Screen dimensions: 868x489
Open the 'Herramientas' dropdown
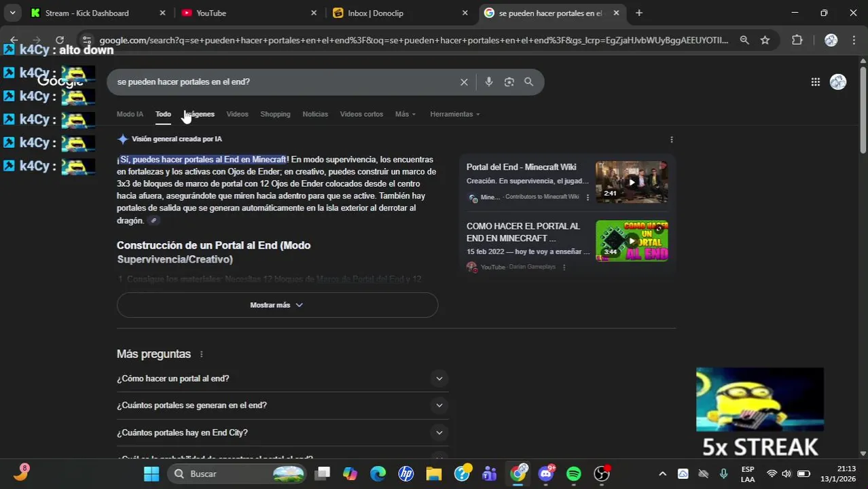point(455,114)
